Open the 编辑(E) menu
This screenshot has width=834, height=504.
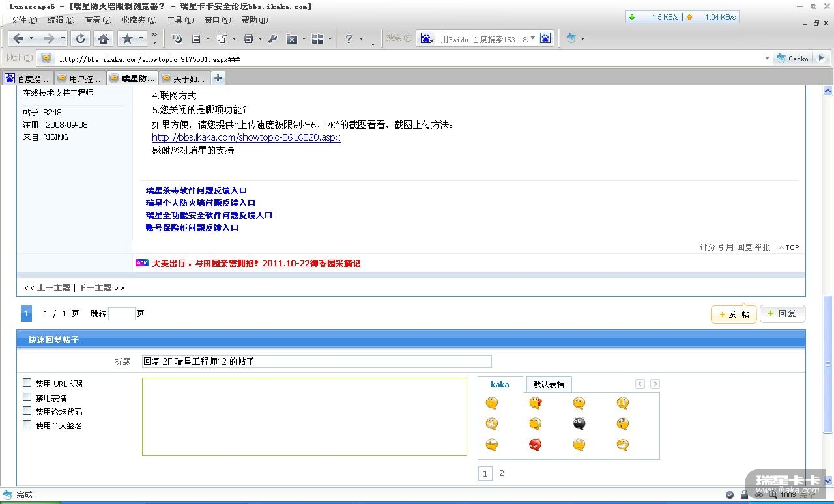[60, 20]
